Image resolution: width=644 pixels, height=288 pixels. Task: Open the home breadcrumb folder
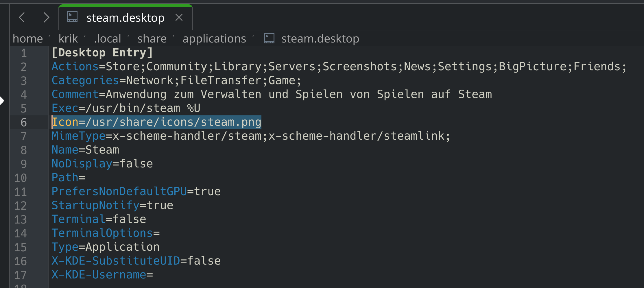point(28,38)
